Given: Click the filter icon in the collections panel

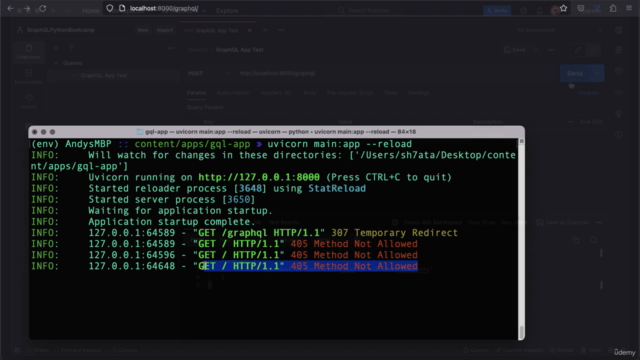Looking at the screenshot, I should coord(71,48).
